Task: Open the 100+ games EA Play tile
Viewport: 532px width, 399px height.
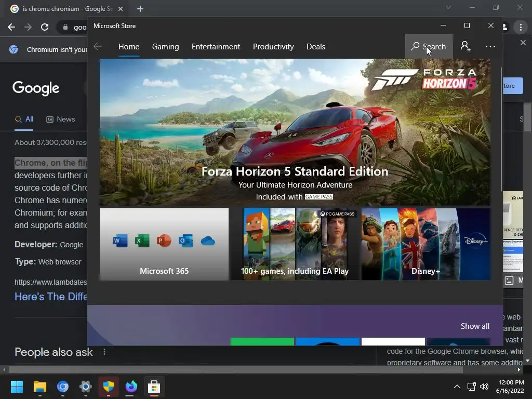Action: coord(295,244)
